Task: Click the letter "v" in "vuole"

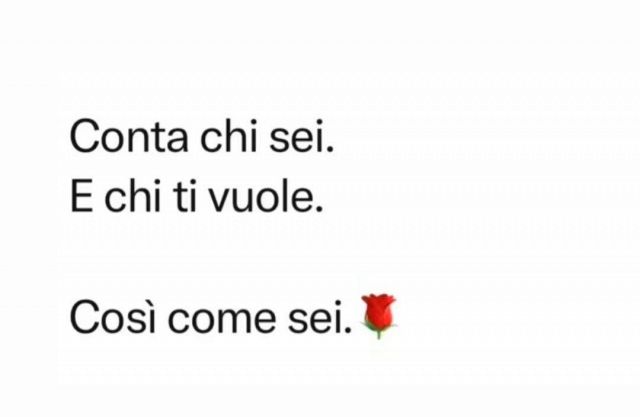Action: [x=220, y=200]
